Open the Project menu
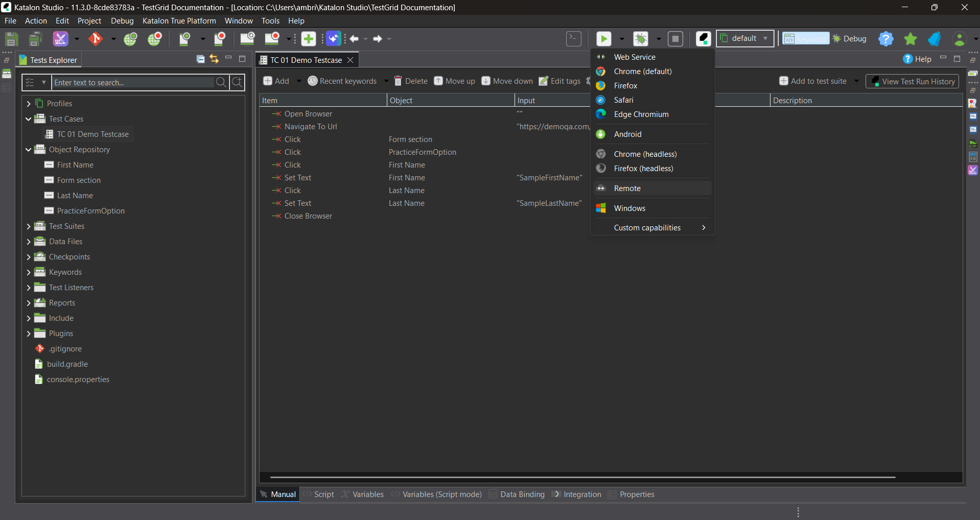The width and height of the screenshot is (980, 520). [x=89, y=21]
